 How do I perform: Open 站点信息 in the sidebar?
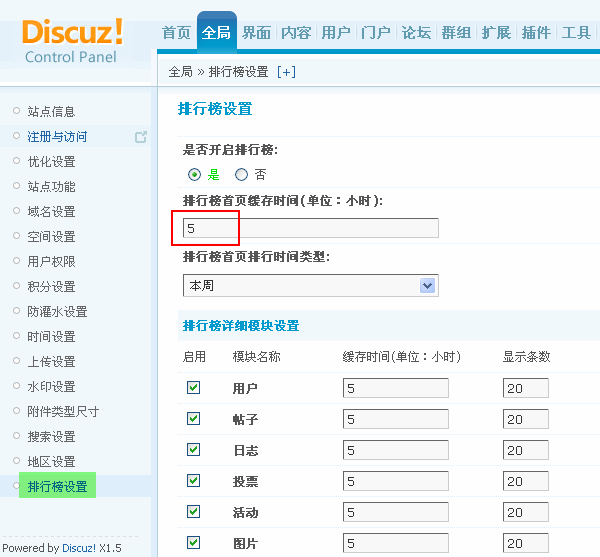(51, 112)
